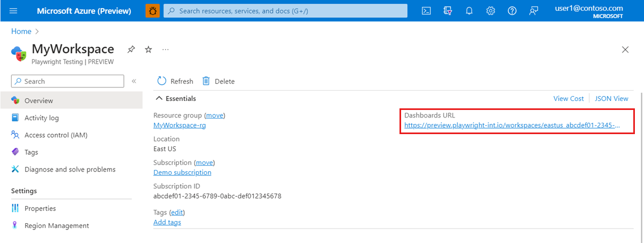This screenshot has height=243, width=644.
Task: Click the notifications bell icon
Action: click(x=469, y=11)
